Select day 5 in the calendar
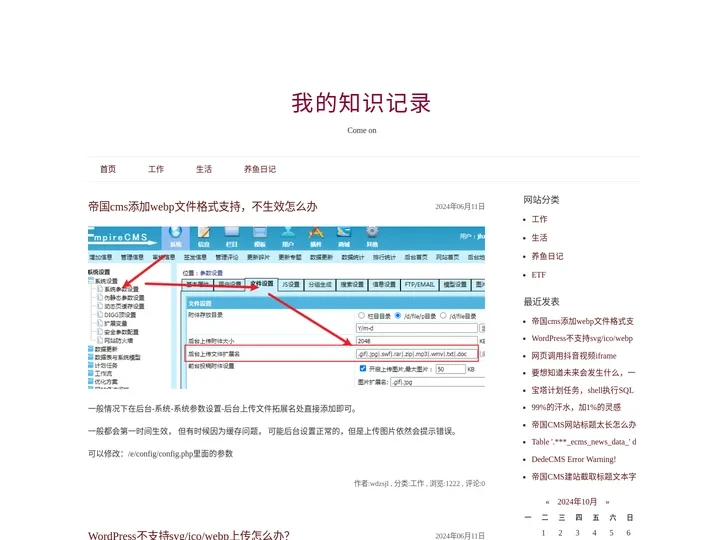Screen dimensions: 720x540 (611, 533)
